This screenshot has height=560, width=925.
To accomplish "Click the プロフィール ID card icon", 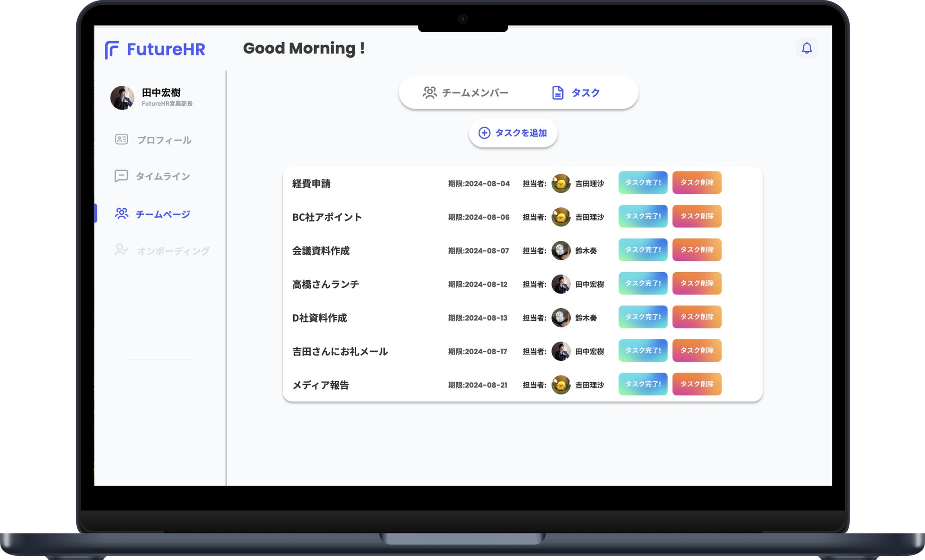I will 121,139.
